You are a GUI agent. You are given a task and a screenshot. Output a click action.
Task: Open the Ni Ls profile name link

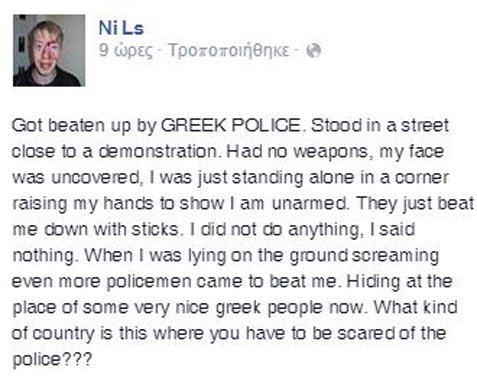[121, 28]
